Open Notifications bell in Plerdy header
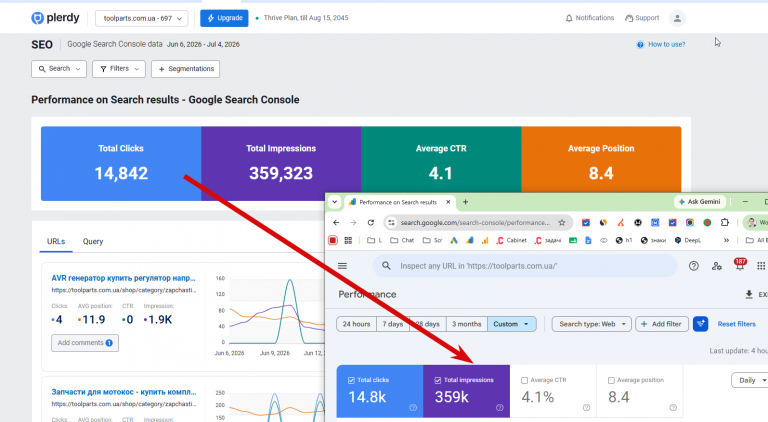Screen dimensions: 768x422 pyautogui.click(x=589, y=18)
